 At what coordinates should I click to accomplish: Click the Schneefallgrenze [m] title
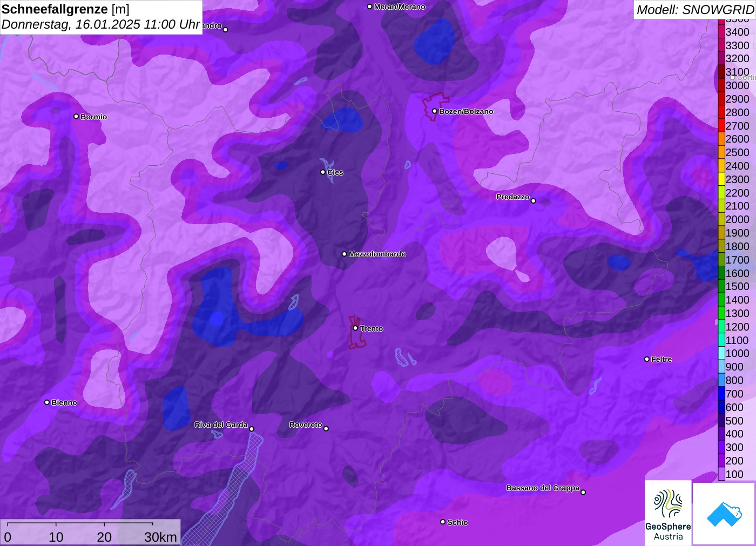65,9
